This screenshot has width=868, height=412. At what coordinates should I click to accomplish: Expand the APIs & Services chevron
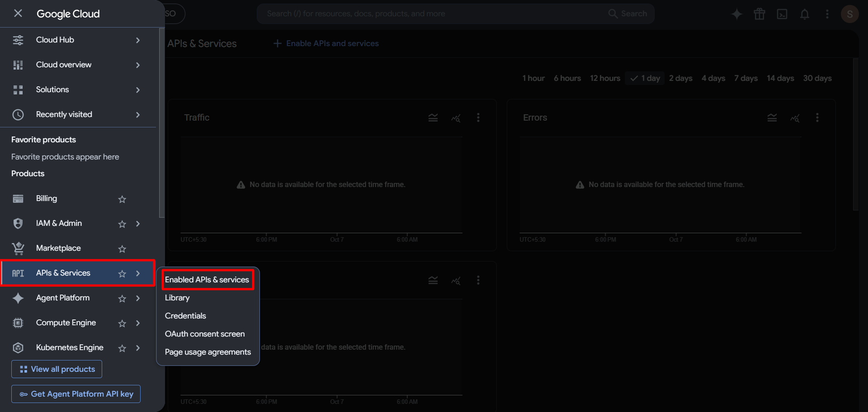(x=138, y=273)
